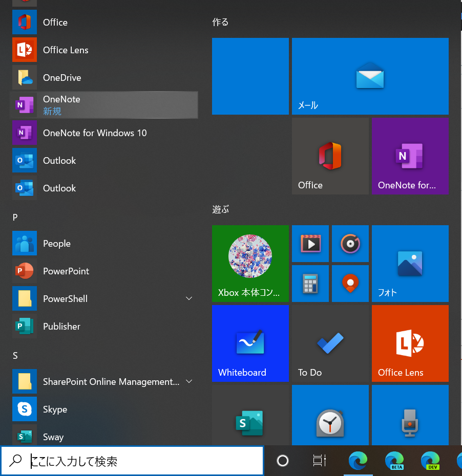Expand the PowerShell folder chevron
The width and height of the screenshot is (462, 476).
tap(189, 298)
